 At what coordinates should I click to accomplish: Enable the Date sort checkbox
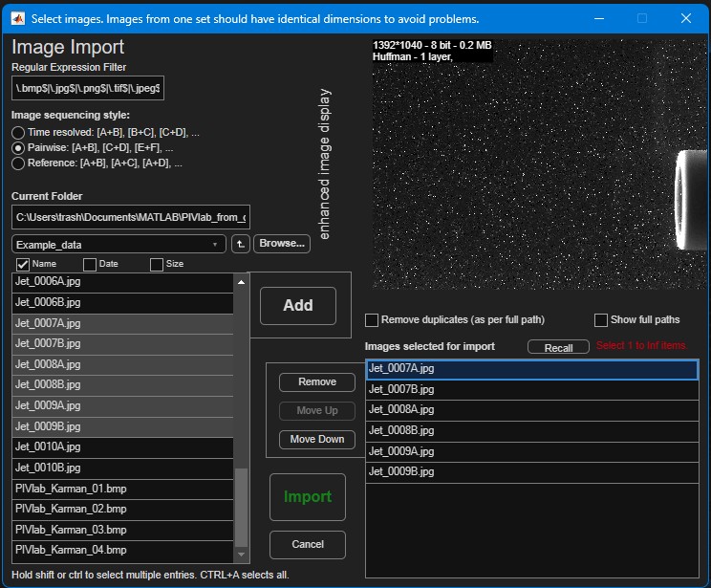90,265
